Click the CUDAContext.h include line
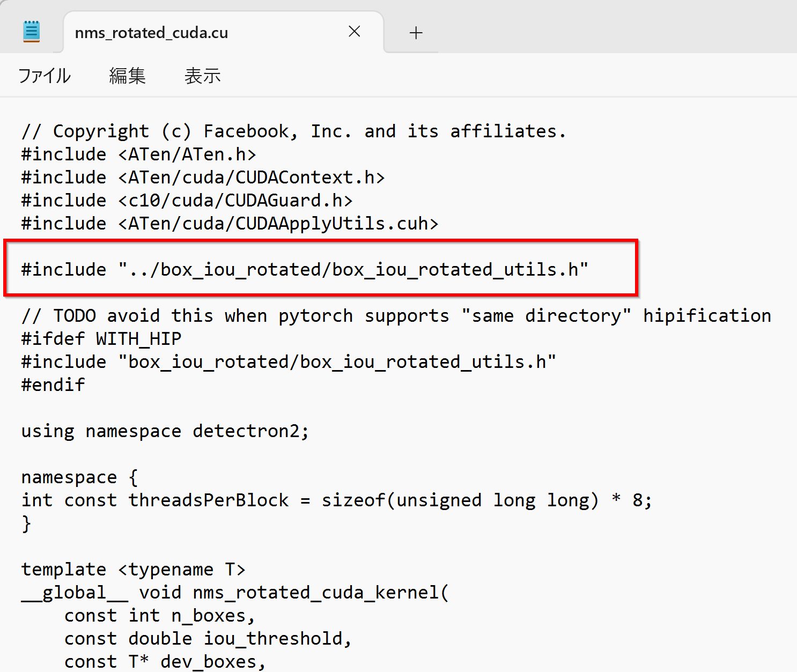 (203, 178)
